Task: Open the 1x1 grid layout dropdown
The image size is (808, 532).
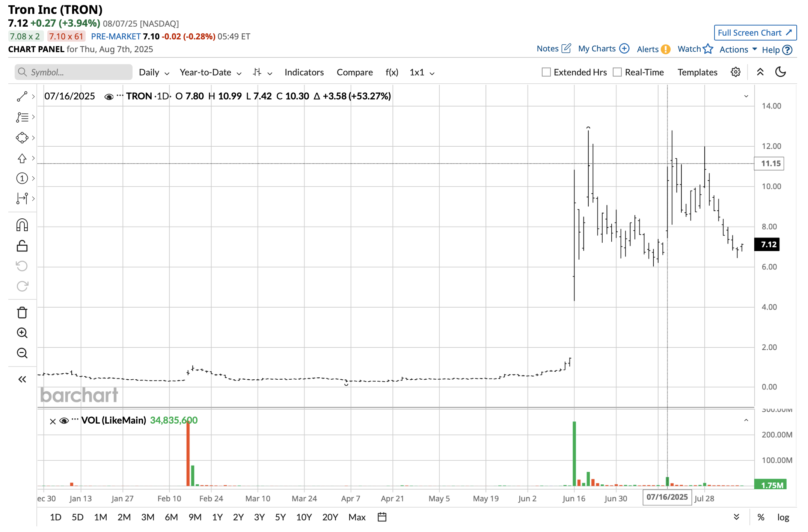Action: [x=422, y=72]
